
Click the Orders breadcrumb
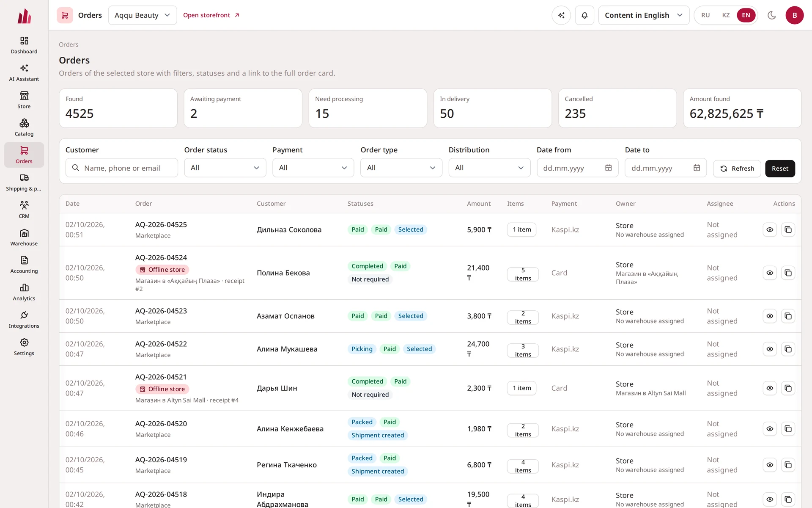point(69,44)
